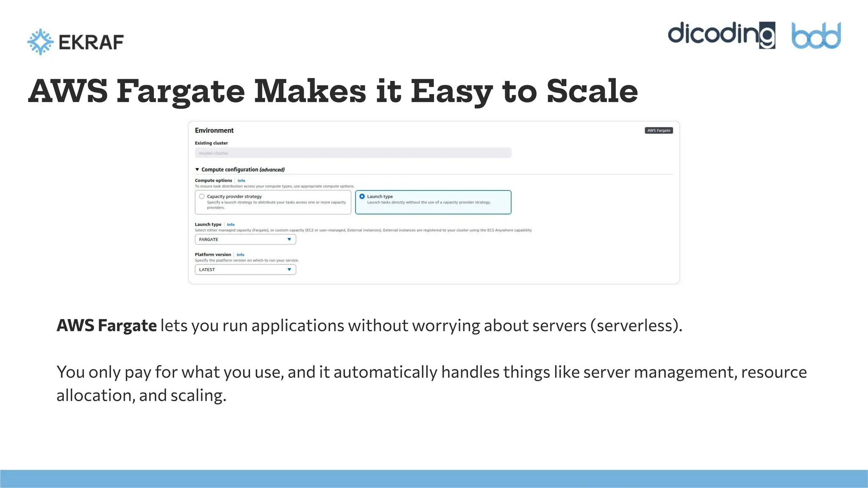
Task: Collapse the Compute configuration (advanced) section
Action: pos(197,169)
